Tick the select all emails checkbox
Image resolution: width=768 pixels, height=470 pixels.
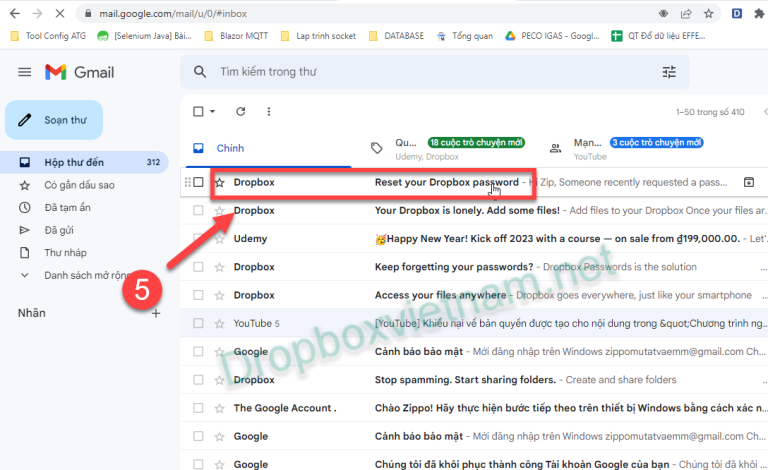pyautogui.click(x=198, y=112)
